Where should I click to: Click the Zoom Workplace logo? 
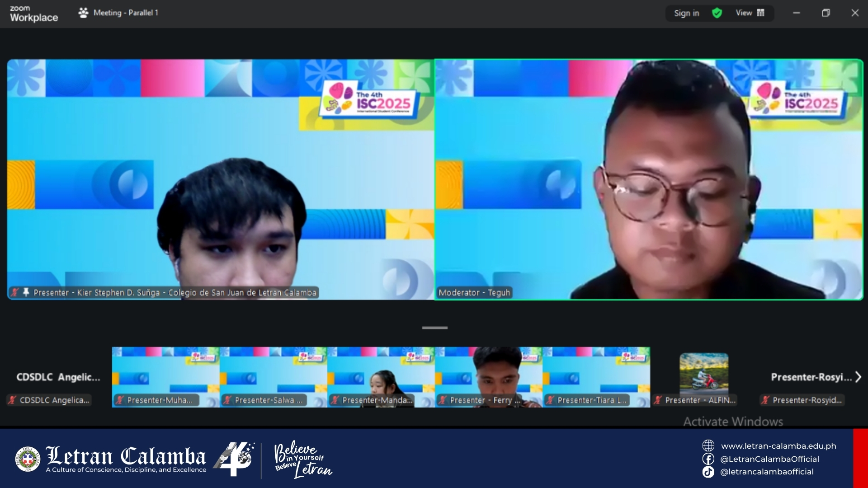[x=34, y=14]
